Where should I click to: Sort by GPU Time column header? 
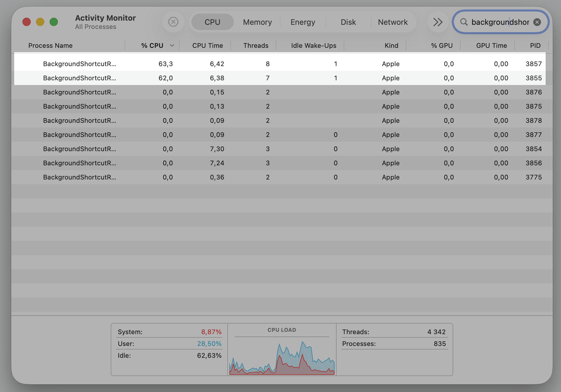[491, 45]
